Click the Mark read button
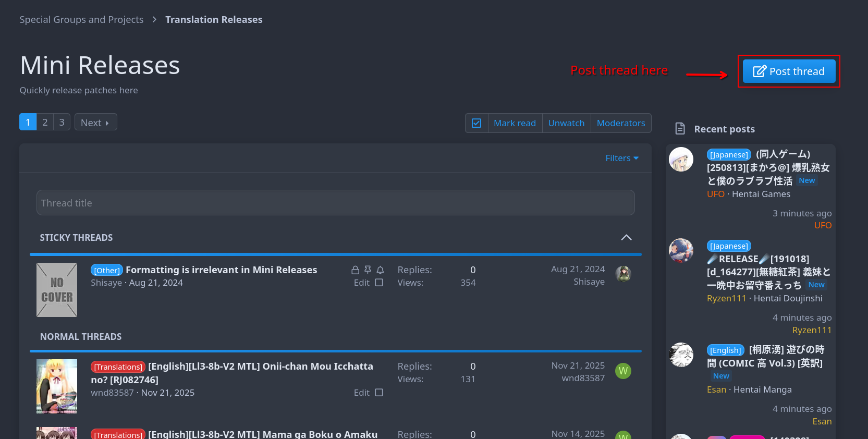Viewport: 868px width, 439px height. (515, 123)
